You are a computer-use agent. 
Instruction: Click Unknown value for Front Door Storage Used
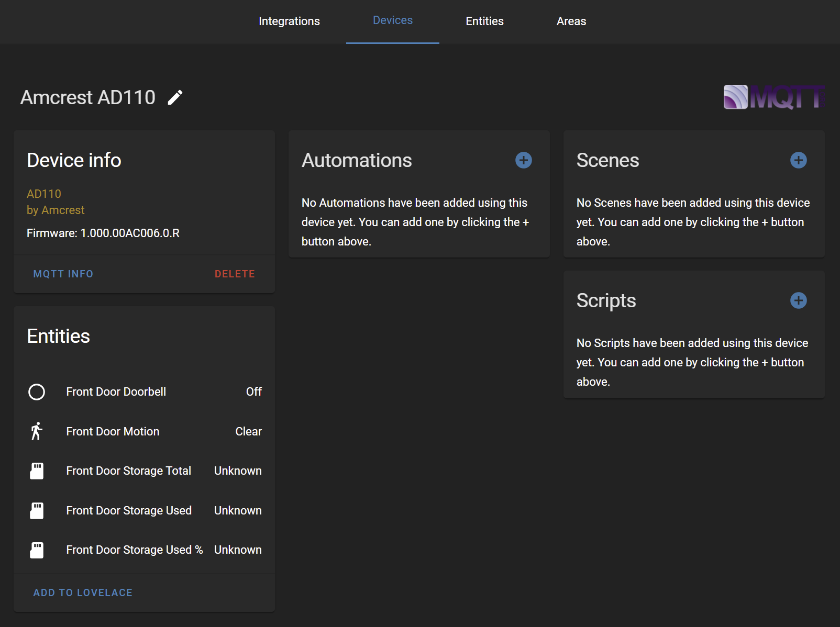[238, 510]
